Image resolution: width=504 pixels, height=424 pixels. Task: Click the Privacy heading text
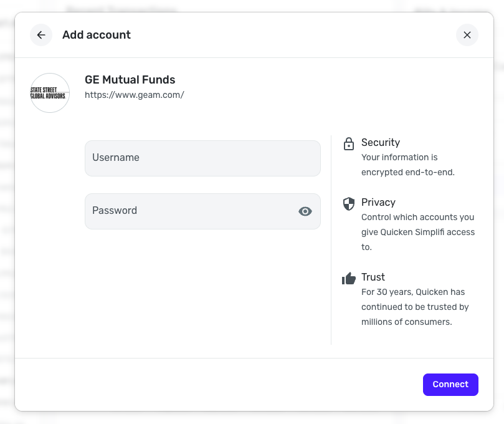(x=378, y=202)
